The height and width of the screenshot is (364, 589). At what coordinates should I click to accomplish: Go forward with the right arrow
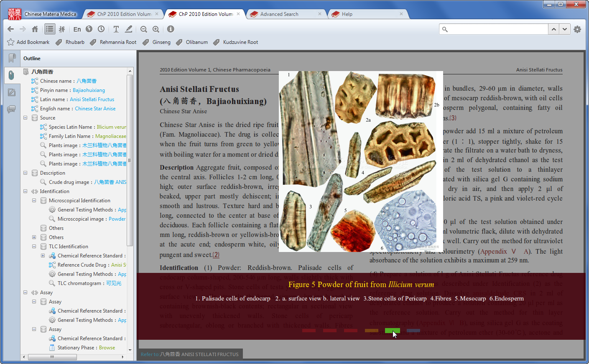click(23, 29)
